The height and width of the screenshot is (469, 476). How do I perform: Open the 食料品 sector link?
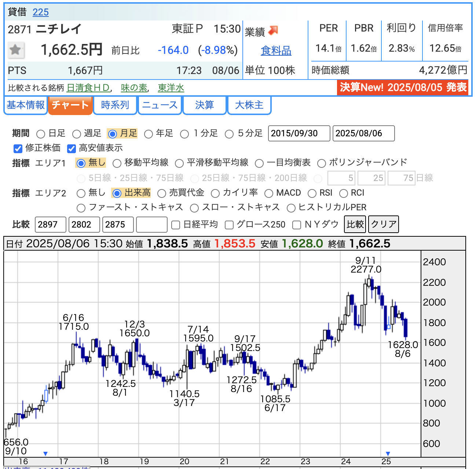click(x=276, y=51)
